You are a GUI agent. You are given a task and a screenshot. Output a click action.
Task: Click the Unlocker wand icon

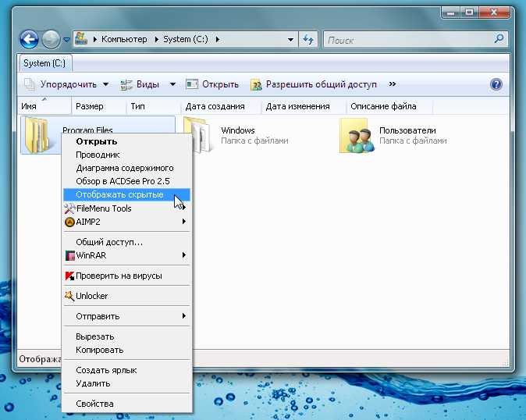point(69,296)
